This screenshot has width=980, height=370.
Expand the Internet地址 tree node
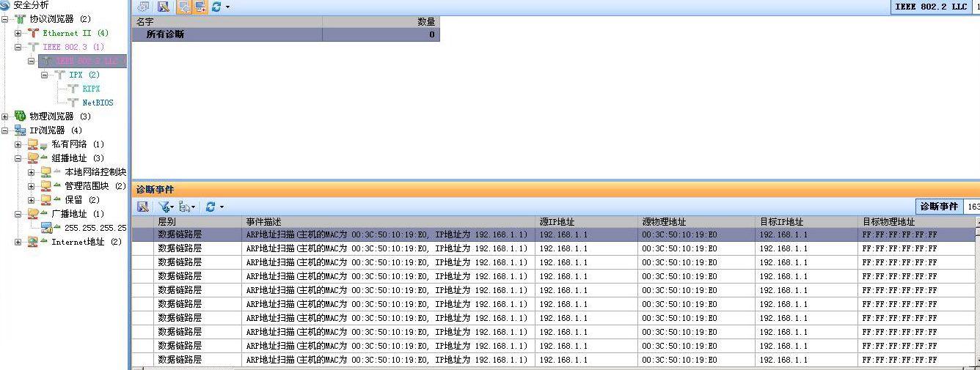[x=18, y=242]
